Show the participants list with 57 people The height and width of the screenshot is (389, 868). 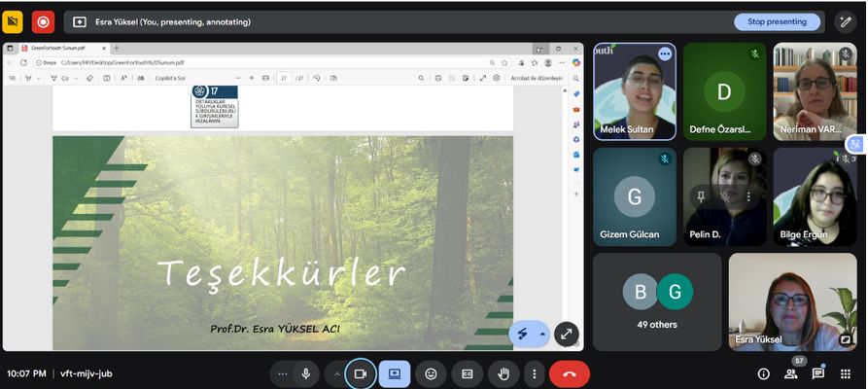point(791,373)
